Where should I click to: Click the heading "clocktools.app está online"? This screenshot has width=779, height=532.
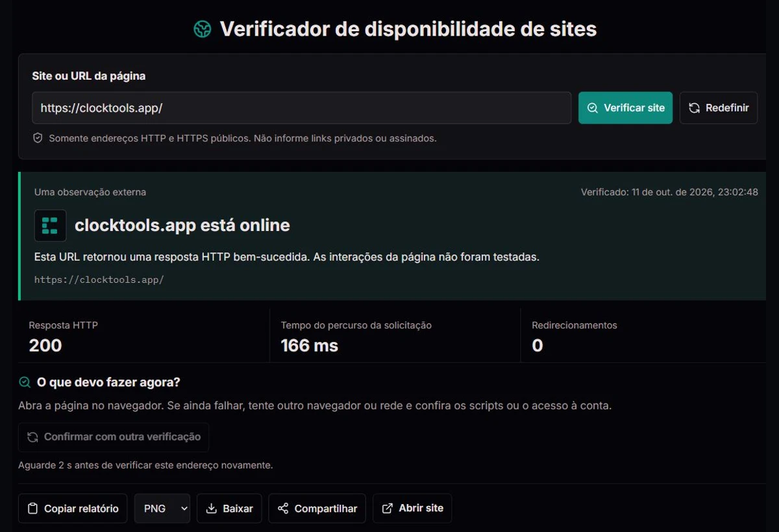tap(182, 226)
